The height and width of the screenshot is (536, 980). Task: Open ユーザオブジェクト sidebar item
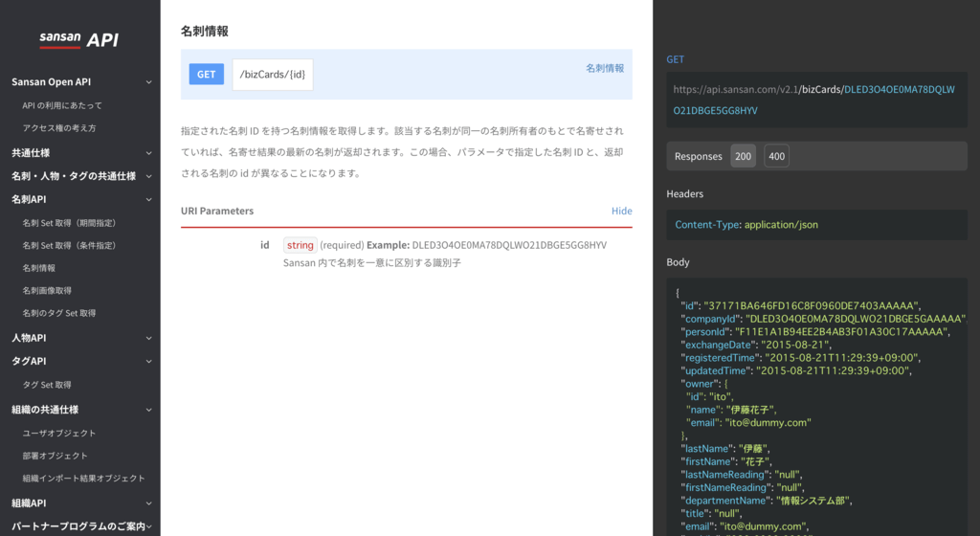pos(59,434)
